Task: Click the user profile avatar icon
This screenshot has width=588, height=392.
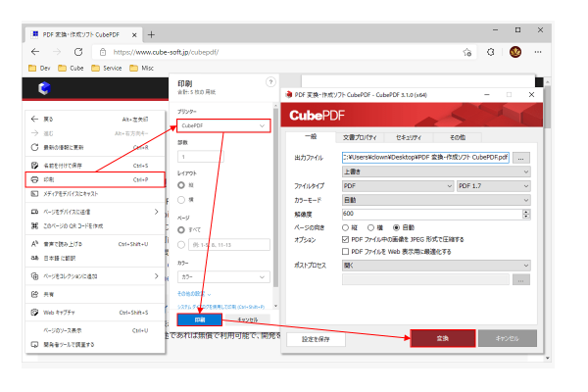Action: [515, 52]
